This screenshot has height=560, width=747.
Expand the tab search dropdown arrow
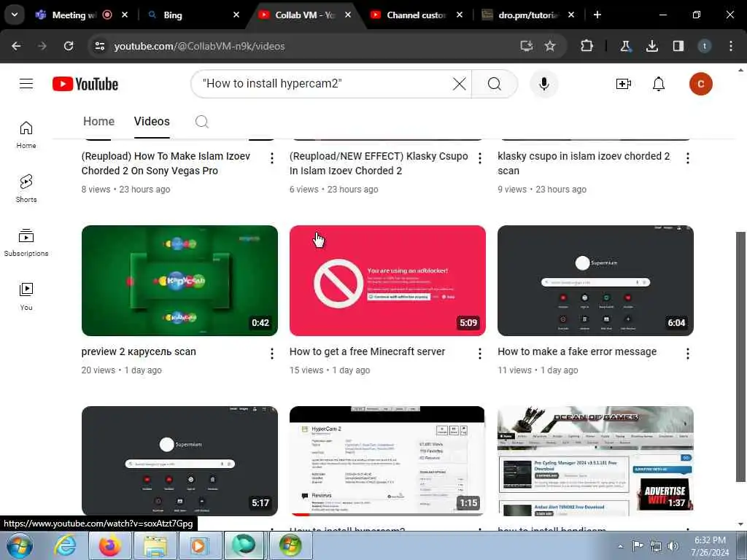tap(15, 15)
